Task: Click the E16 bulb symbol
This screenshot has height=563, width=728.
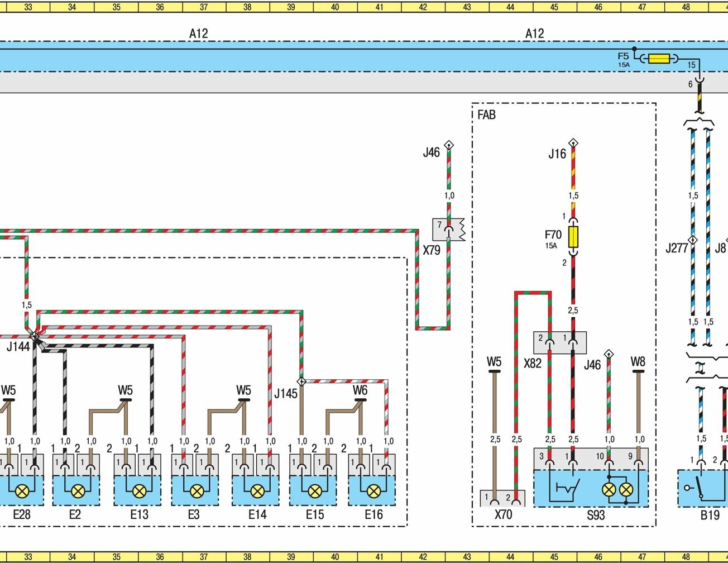Action: (x=373, y=492)
